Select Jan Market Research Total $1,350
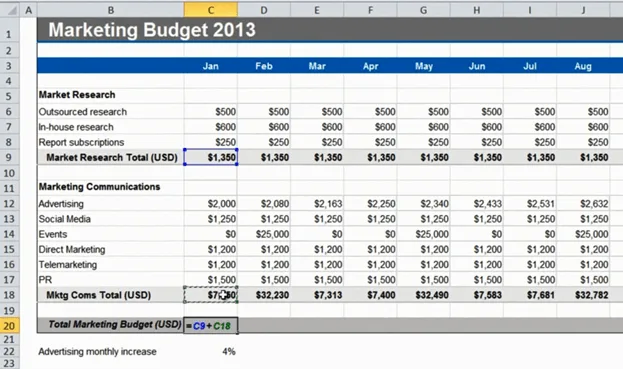The width and height of the screenshot is (623, 369). (x=211, y=158)
